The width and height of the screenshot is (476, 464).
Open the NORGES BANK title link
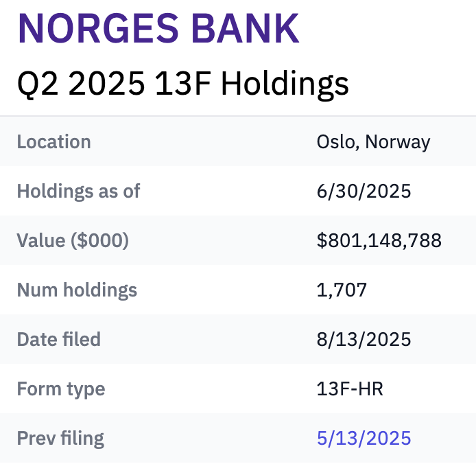click(x=158, y=28)
